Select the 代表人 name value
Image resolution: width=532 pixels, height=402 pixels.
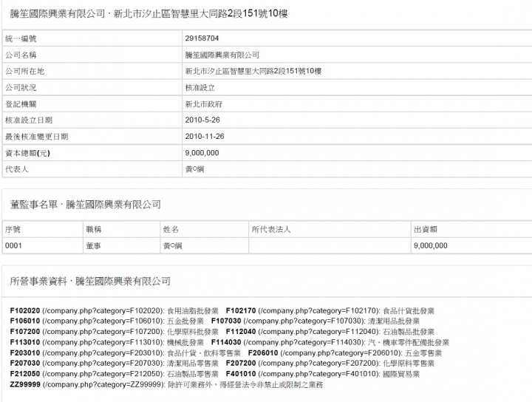[194, 169]
